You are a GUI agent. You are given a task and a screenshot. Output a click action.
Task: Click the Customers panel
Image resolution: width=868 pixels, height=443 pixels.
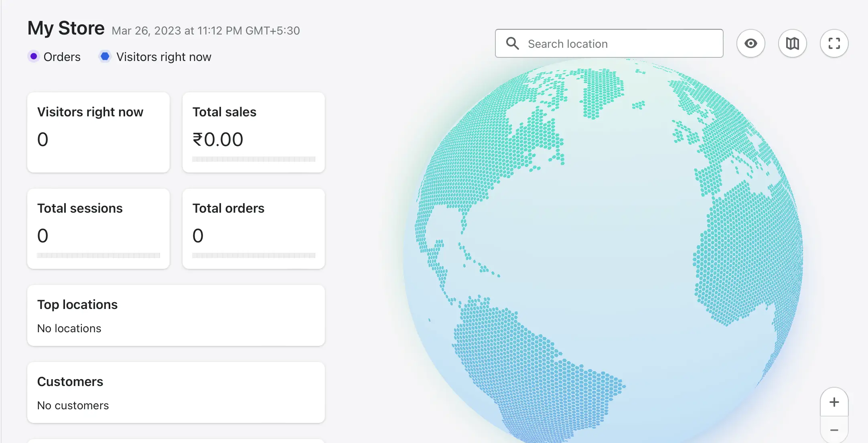176,392
